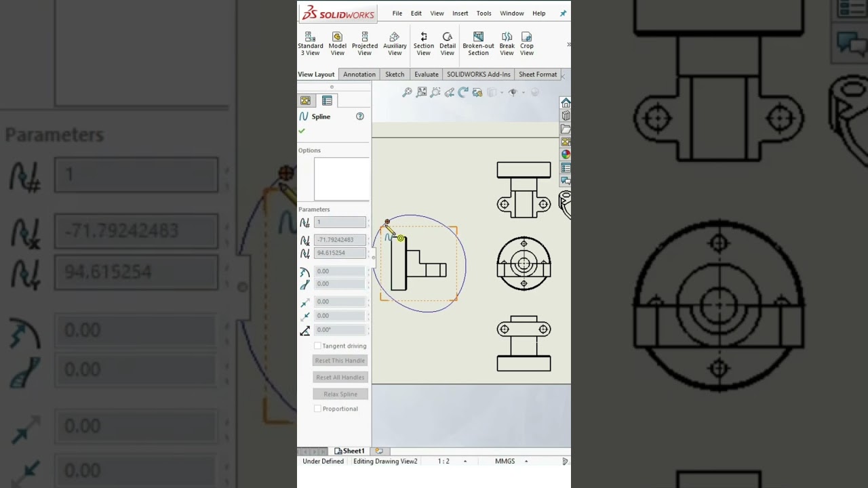
Task: Open the File menu
Action: [x=397, y=14]
